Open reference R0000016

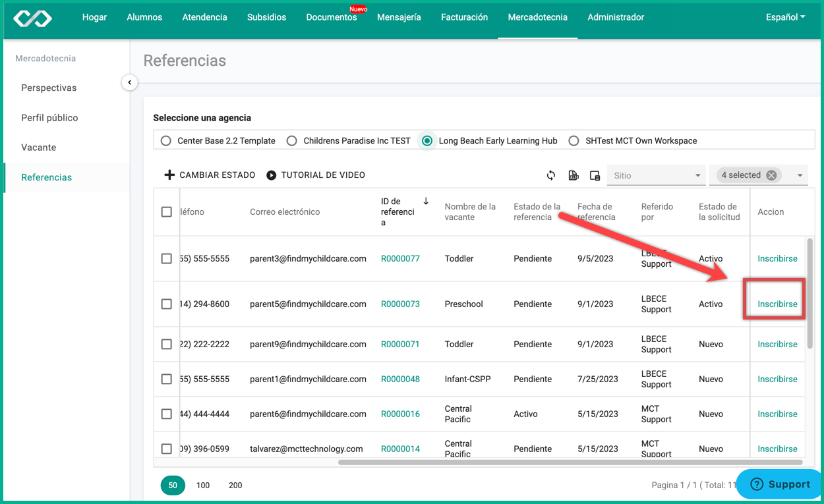tap(400, 414)
